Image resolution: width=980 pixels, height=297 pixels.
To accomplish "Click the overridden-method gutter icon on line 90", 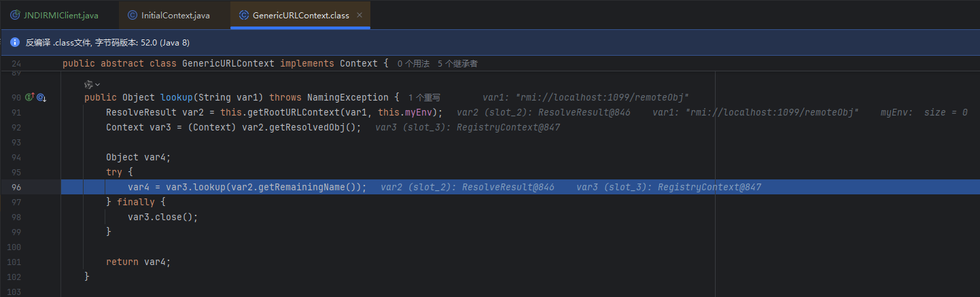I will tap(41, 98).
